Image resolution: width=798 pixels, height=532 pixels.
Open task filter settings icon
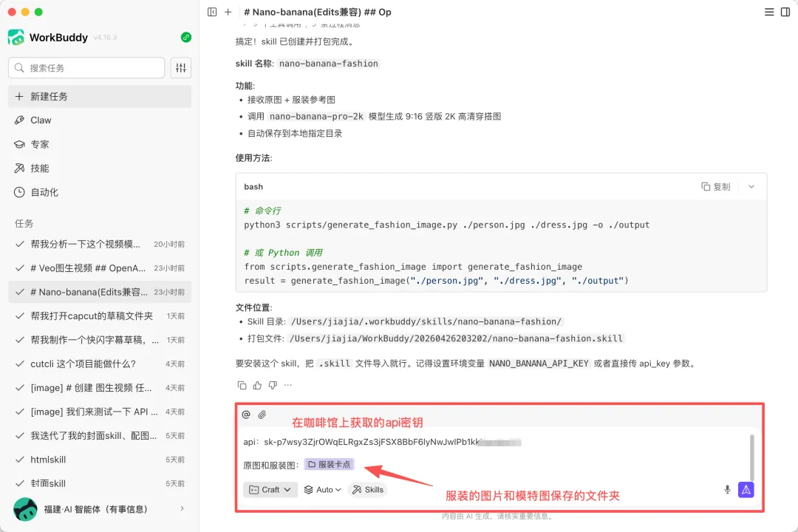181,68
